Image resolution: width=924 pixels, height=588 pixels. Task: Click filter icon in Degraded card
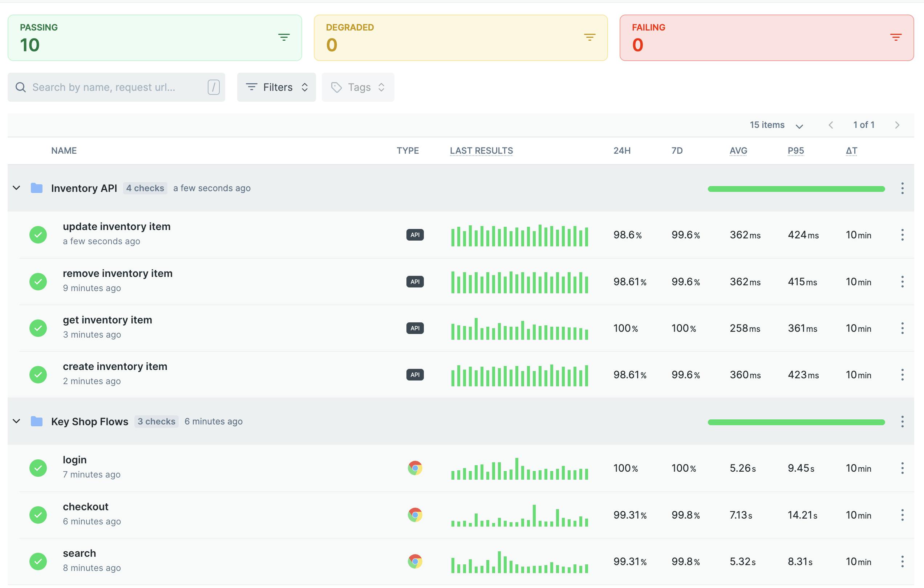tap(589, 37)
